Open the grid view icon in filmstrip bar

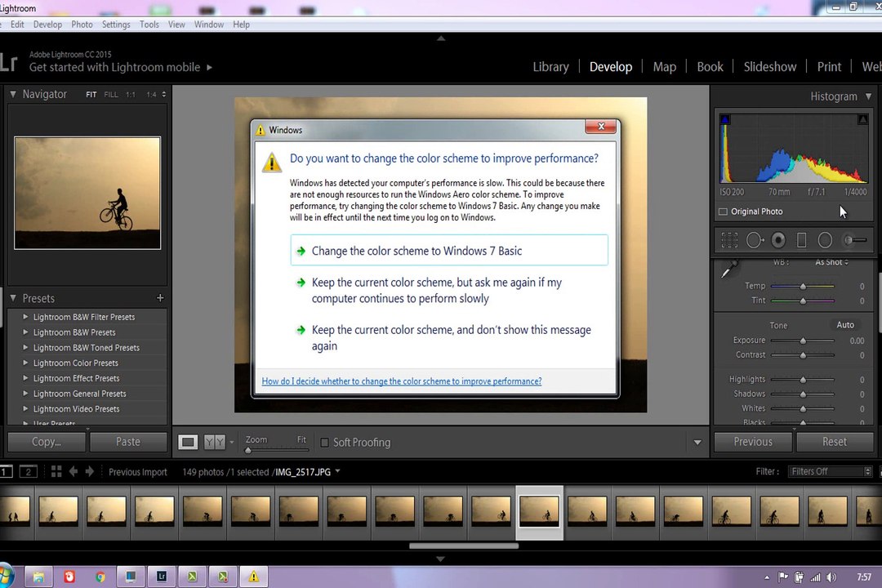(56, 471)
